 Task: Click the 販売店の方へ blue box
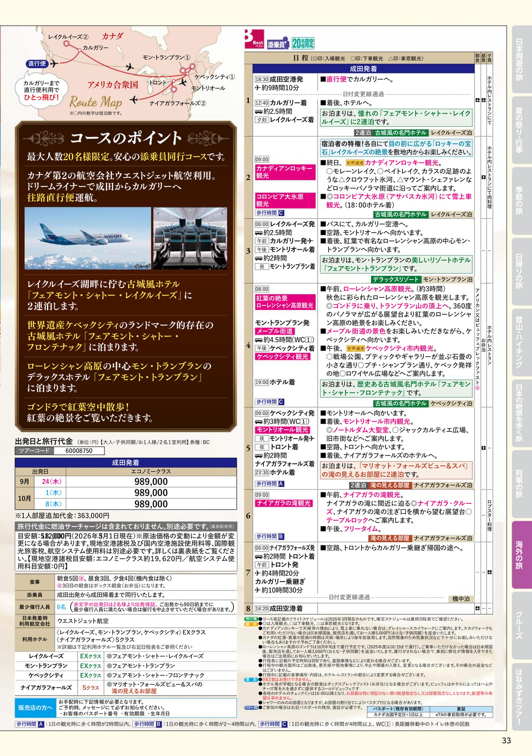click(x=35, y=708)
